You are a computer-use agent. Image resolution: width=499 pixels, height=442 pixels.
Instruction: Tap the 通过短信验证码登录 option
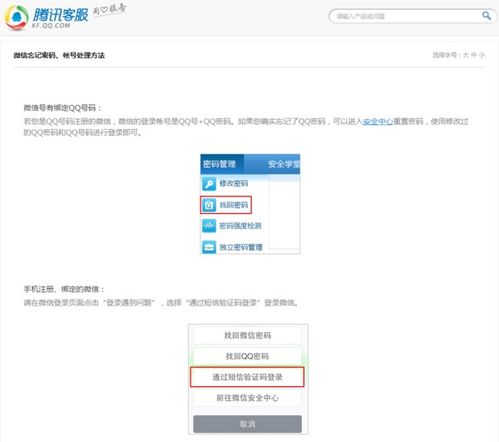[x=247, y=377]
